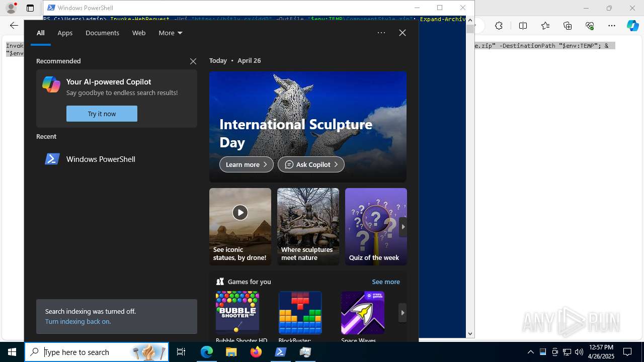Switch to the Apps search tab
Image resolution: width=644 pixels, height=362 pixels.
coord(65,33)
